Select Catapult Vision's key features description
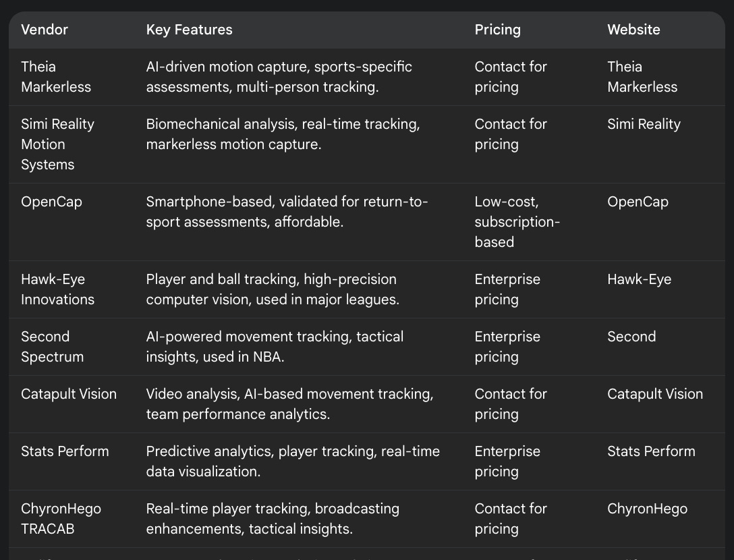 [x=289, y=404]
